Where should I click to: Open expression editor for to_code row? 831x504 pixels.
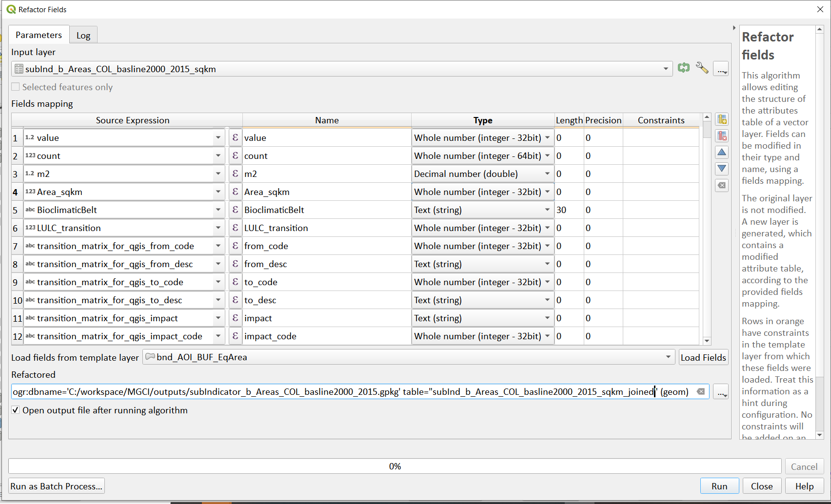pos(235,282)
